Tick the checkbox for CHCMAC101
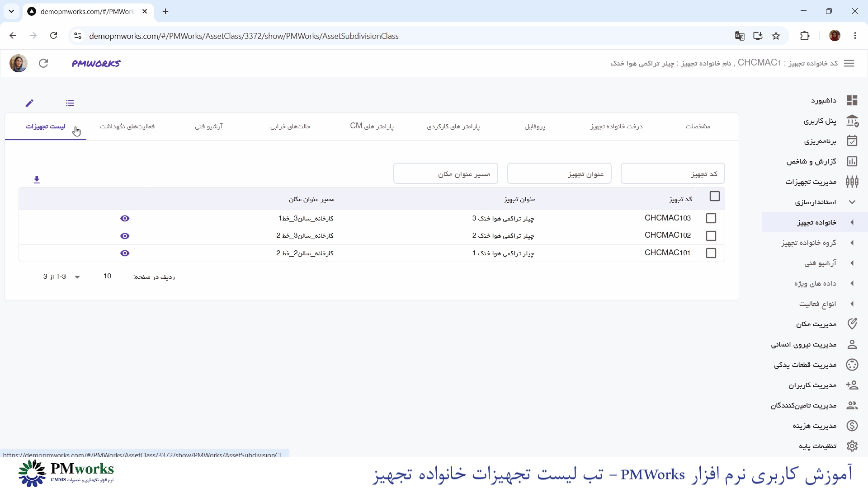Image resolution: width=868 pixels, height=488 pixels. tap(711, 253)
